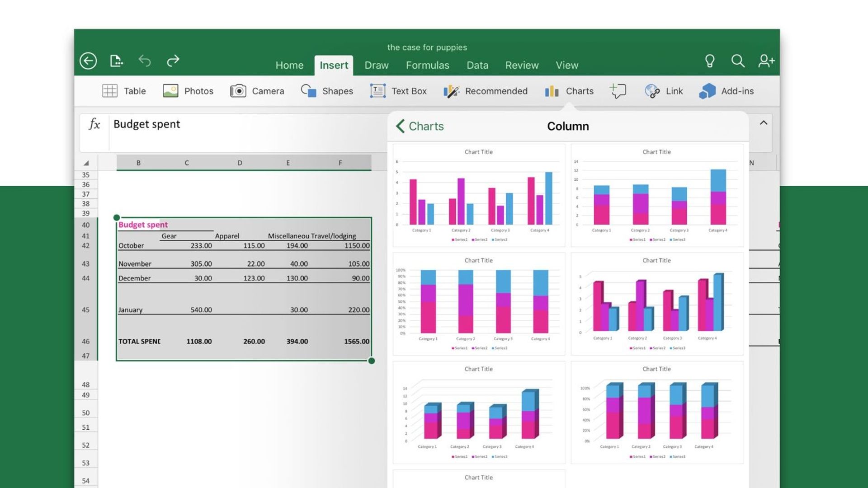Go back to the Charts category list
This screenshot has height=488, width=868.
pyautogui.click(x=420, y=126)
